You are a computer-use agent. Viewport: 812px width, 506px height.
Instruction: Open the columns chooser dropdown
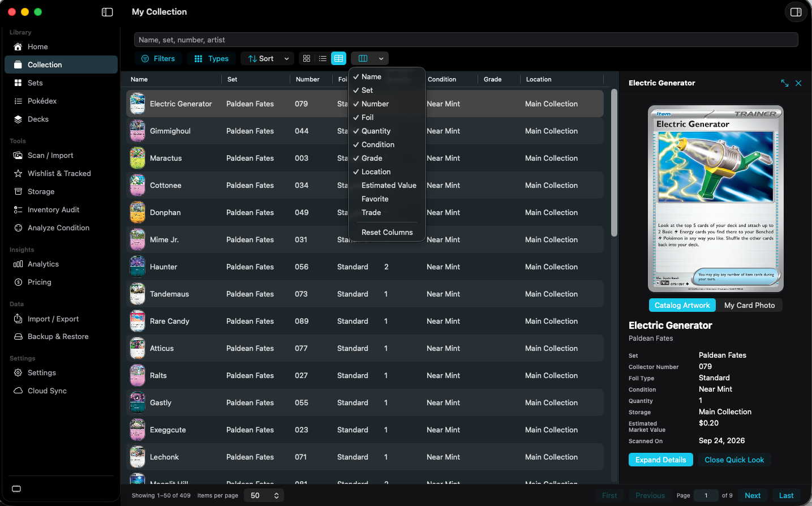click(370, 58)
